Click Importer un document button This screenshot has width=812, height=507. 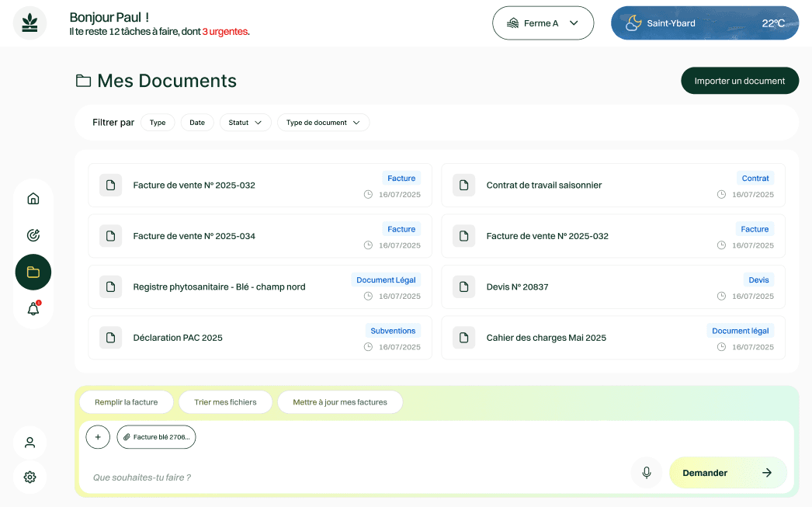coord(740,81)
